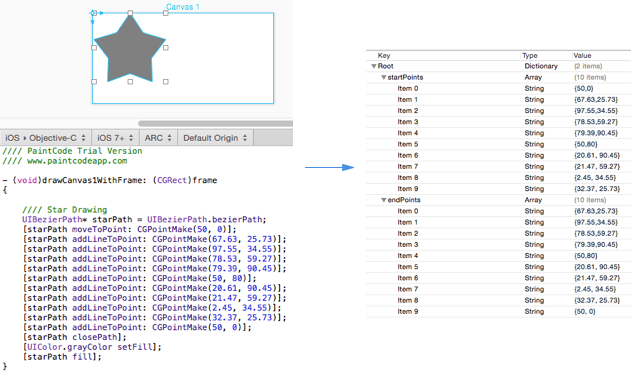
Task: Grab the star's top-right selection handle
Action: coord(165,13)
